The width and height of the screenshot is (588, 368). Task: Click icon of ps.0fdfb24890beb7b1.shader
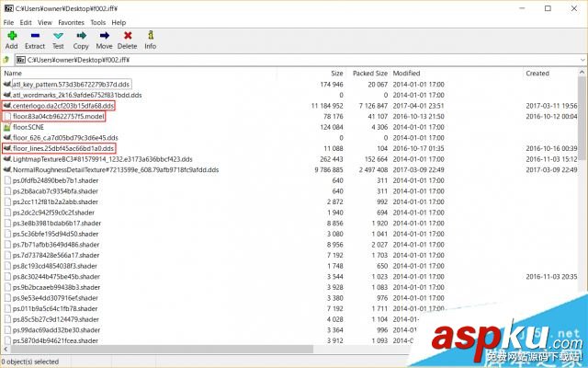[x=7, y=180]
